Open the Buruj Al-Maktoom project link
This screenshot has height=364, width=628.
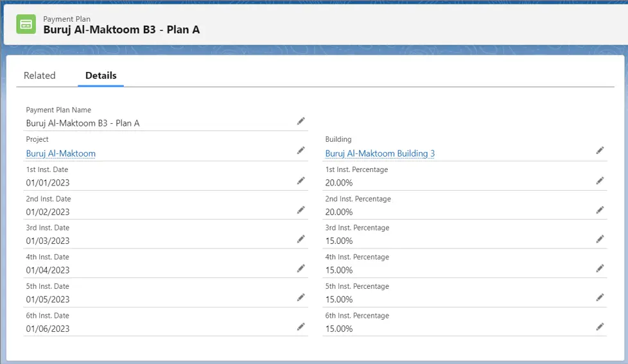tap(61, 153)
